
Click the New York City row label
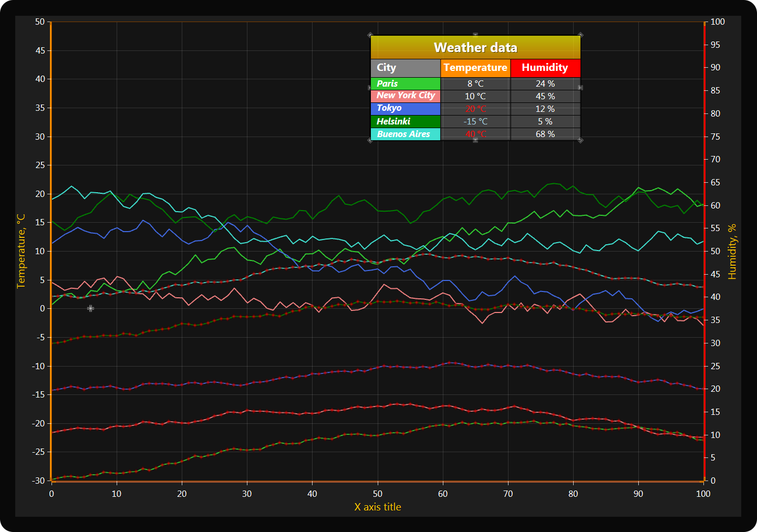405,96
